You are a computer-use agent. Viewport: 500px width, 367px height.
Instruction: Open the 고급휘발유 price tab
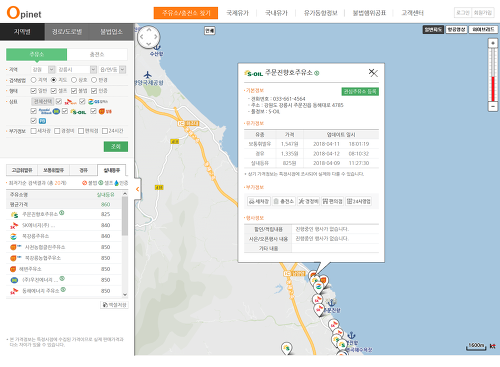point(22,170)
